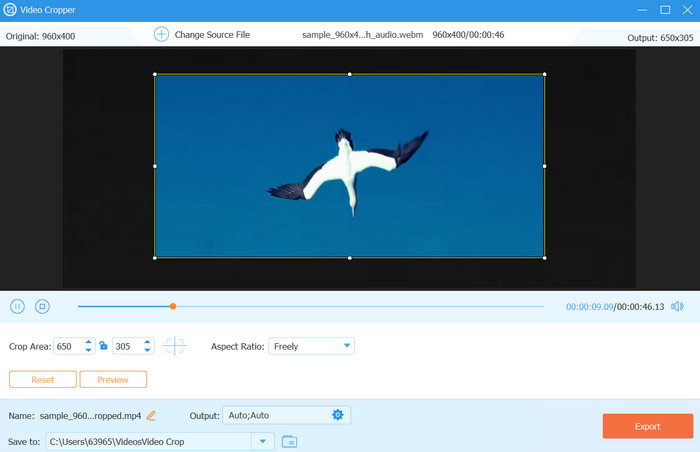Reset the crop settings

[43, 379]
